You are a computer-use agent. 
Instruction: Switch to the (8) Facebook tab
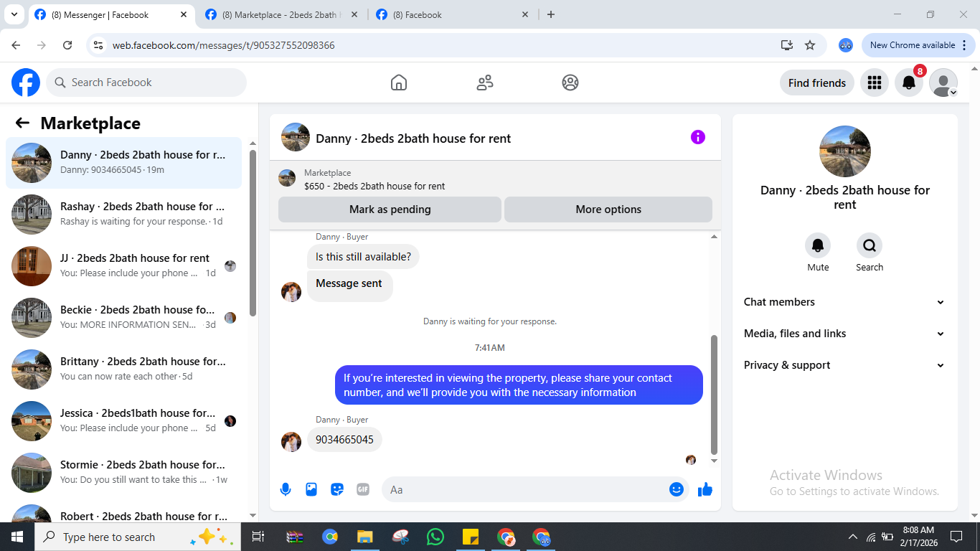[x=453, y=14]
